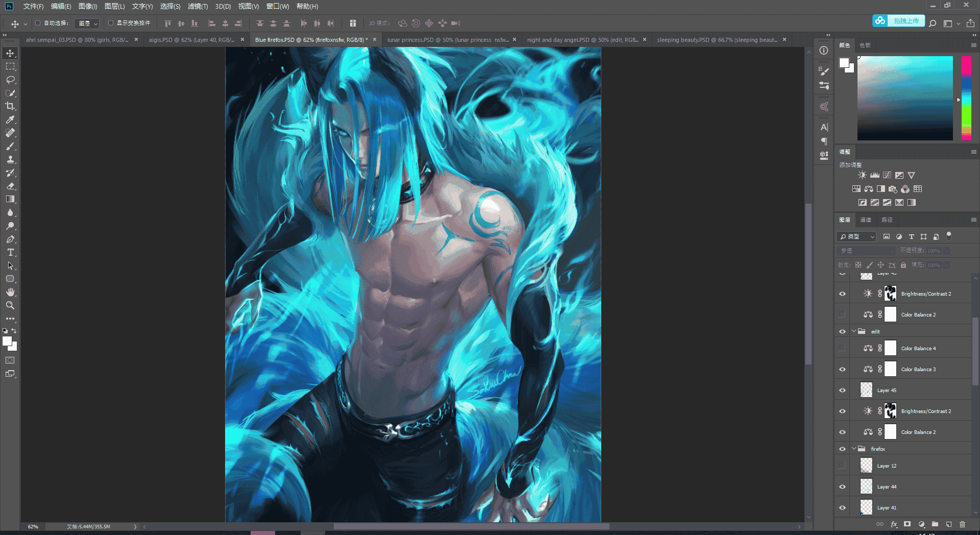
Task: Switch to aigis.PSD document tab
Action: [192, 40]
